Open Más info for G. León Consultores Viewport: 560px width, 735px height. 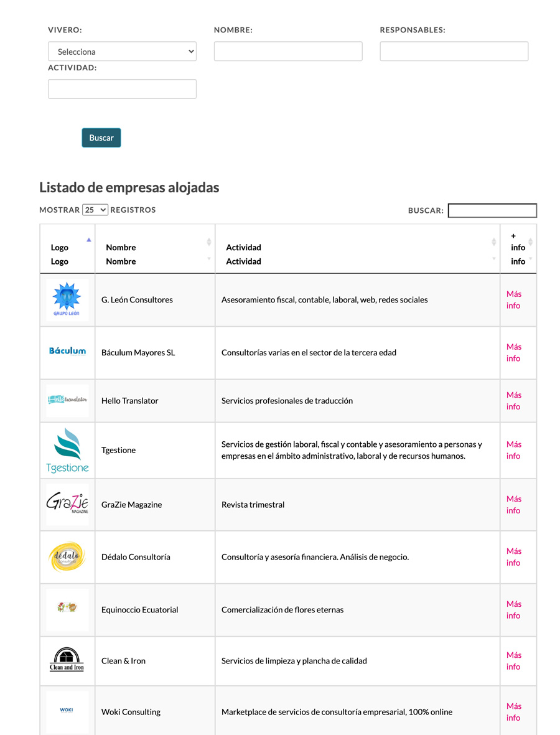pyautogui.click(x=513, y=299)
